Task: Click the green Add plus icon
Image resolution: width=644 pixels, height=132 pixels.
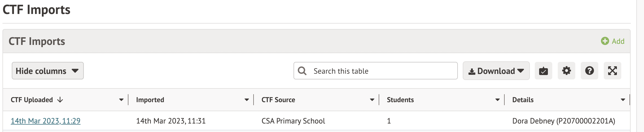Action: [x=605, y=41]
